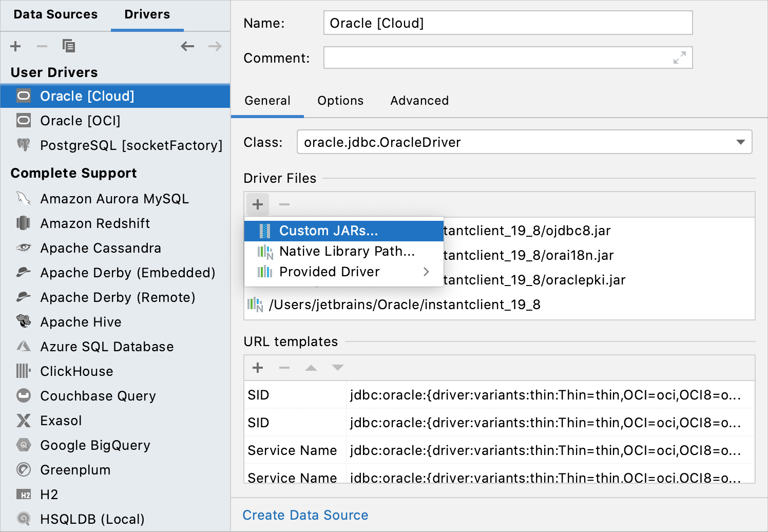Duplicate the Oracle [Cloud] driver
The width and height of the screenshot is (768, 532).
coord(69,46)
